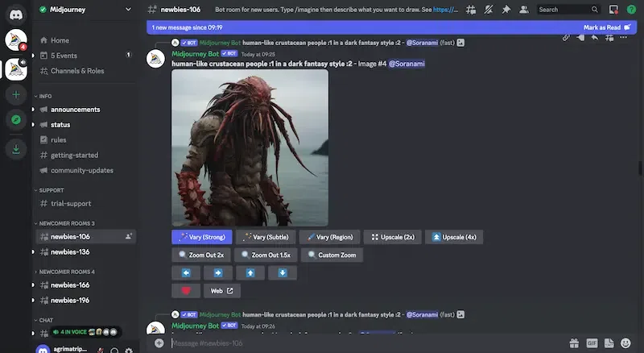Open the GIF picker
644x353 pixels.
[x=592, y=343]
